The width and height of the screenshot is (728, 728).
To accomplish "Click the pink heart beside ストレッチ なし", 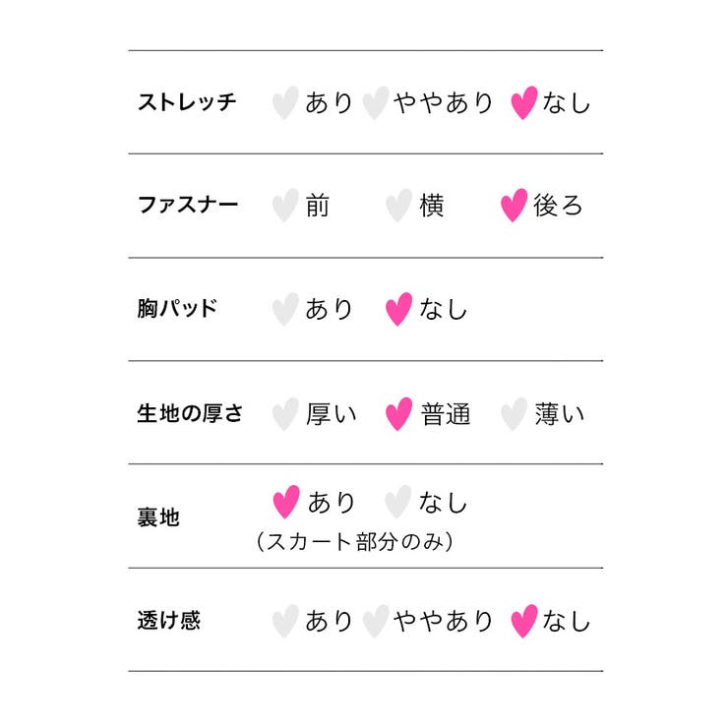I will coord(524,103).
